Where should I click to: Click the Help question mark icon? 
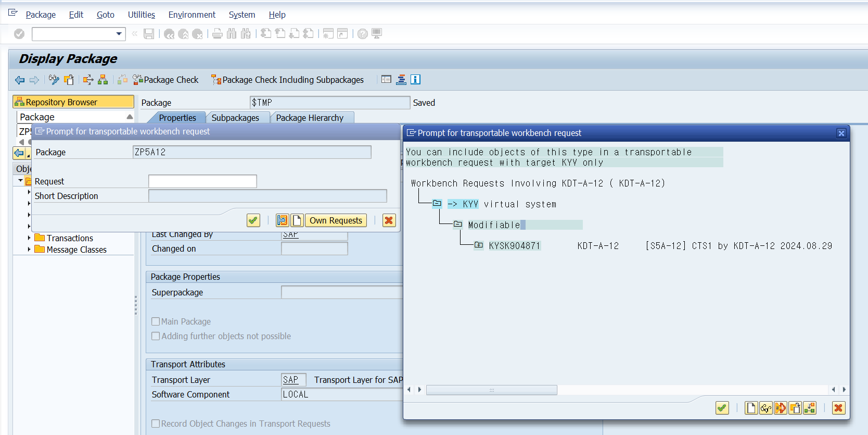click(363, 34)
